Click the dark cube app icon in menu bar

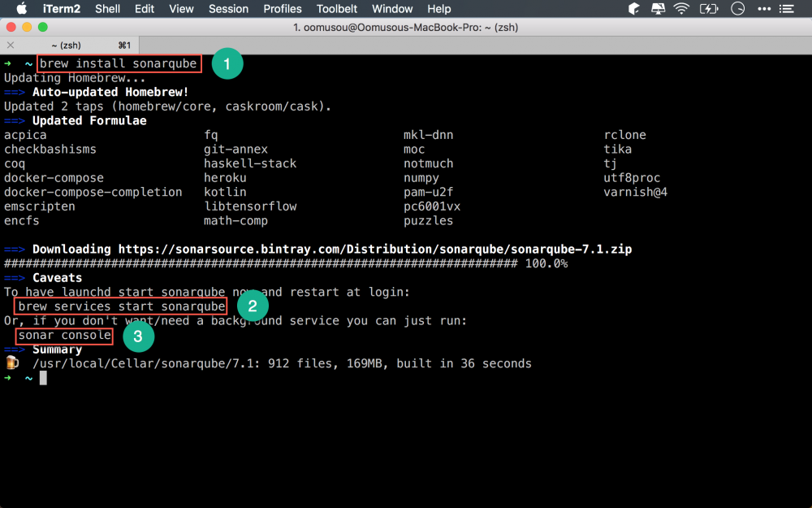(633, 9)
